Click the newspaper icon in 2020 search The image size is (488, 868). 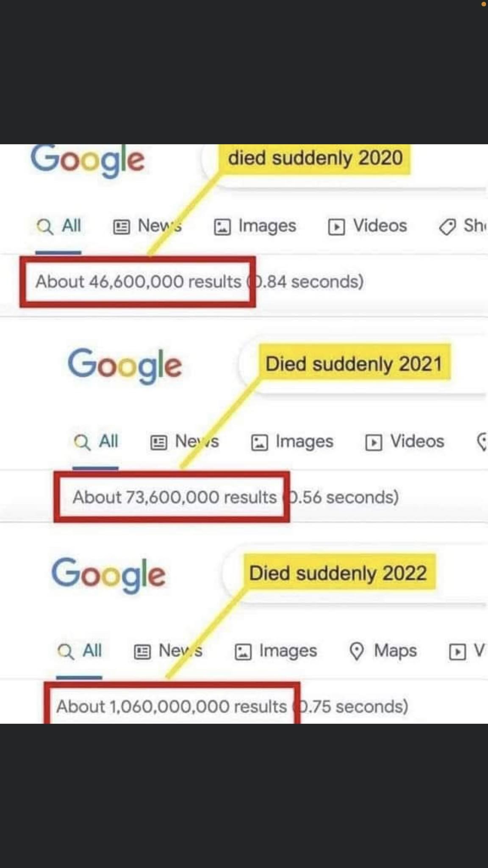click(x=121, y=227)
